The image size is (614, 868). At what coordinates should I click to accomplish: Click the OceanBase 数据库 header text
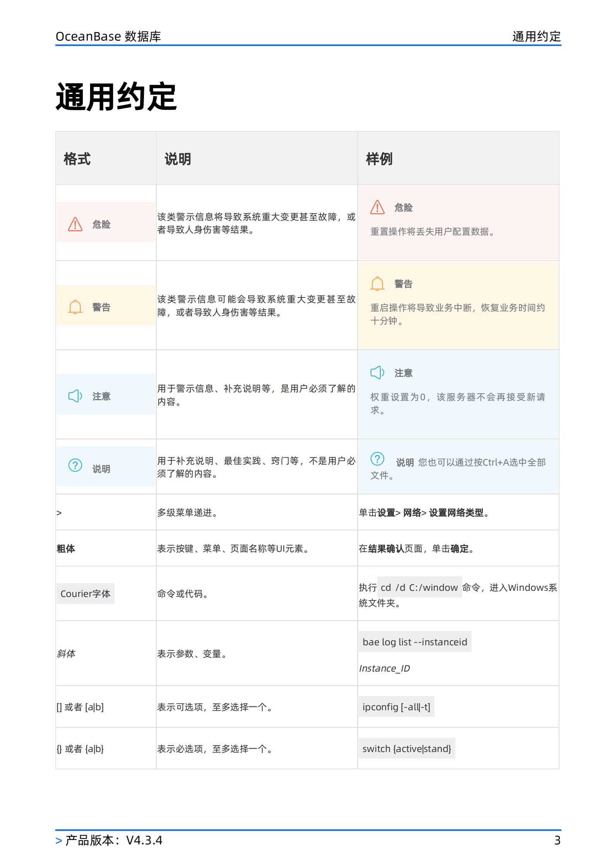(108, 36)
